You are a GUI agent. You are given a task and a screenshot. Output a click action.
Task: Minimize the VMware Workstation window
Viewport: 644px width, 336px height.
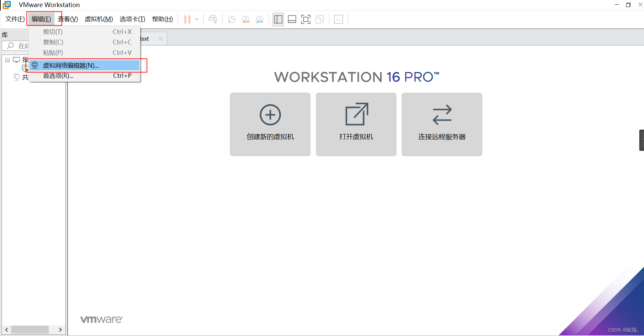pyautogui.click(x=617, y=5)
